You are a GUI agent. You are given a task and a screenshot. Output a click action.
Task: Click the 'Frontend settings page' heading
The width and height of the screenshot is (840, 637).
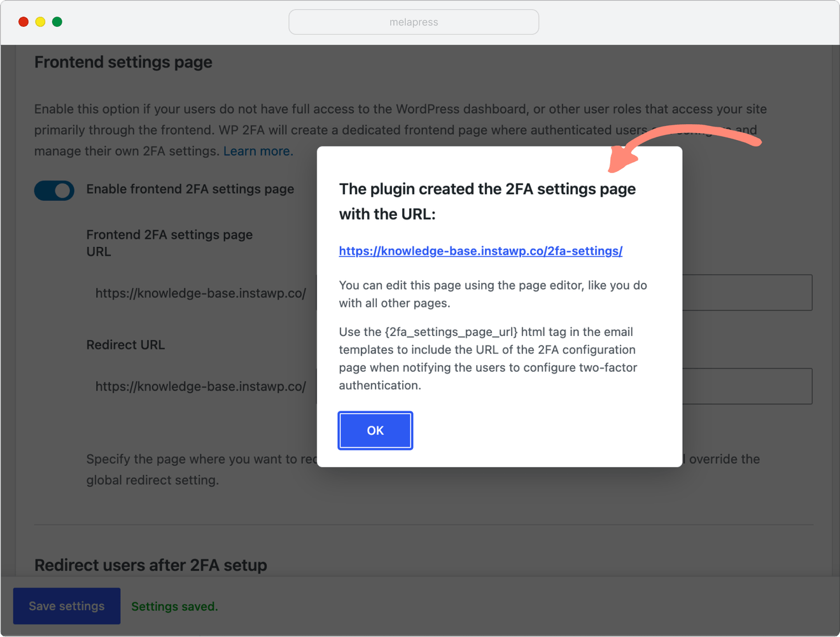click(x=123, y=62)
